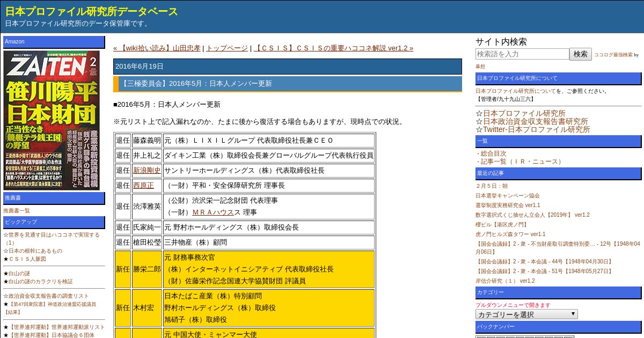Screen dimensions: 644x338
Task: Open 日本プロファイル研究所について link
Action: tap(515, 91)
